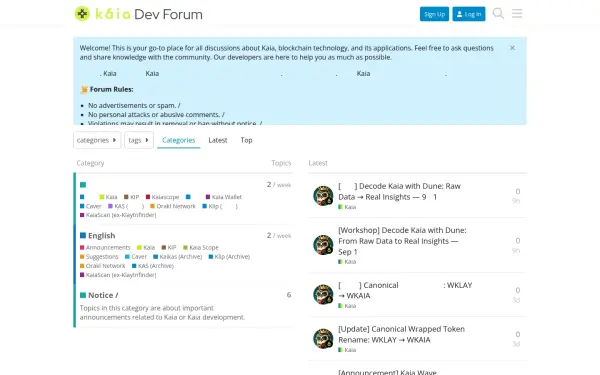Screen dimensions: 600x375
Task: Open the English category
Action: coord(101,235)
